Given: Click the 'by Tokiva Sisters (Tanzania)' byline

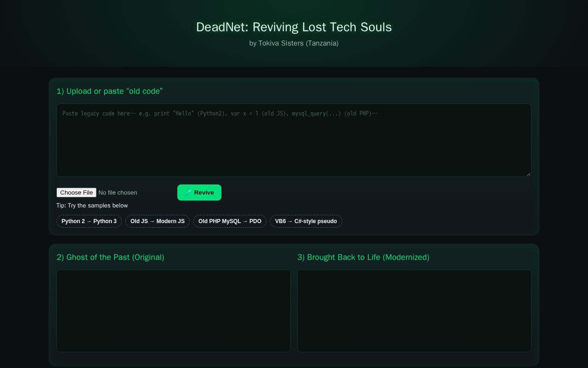Looking at the screenshot, I should (x=294, y=43).
